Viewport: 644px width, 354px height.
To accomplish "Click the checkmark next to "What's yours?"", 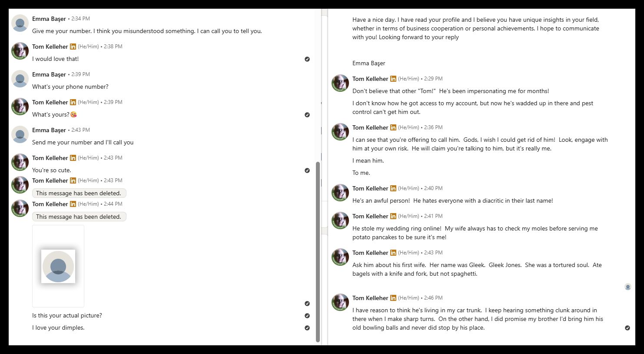I will pyautogui.click(x=307, y=115).
